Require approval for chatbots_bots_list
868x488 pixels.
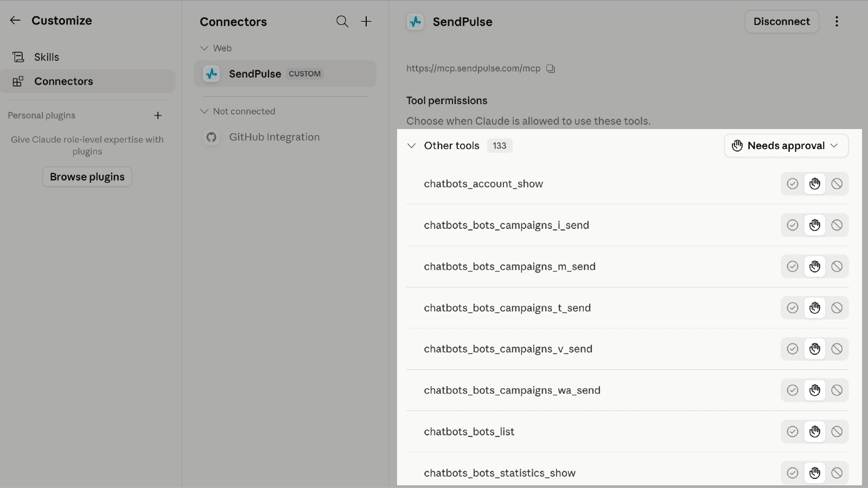tap(815, 432)
